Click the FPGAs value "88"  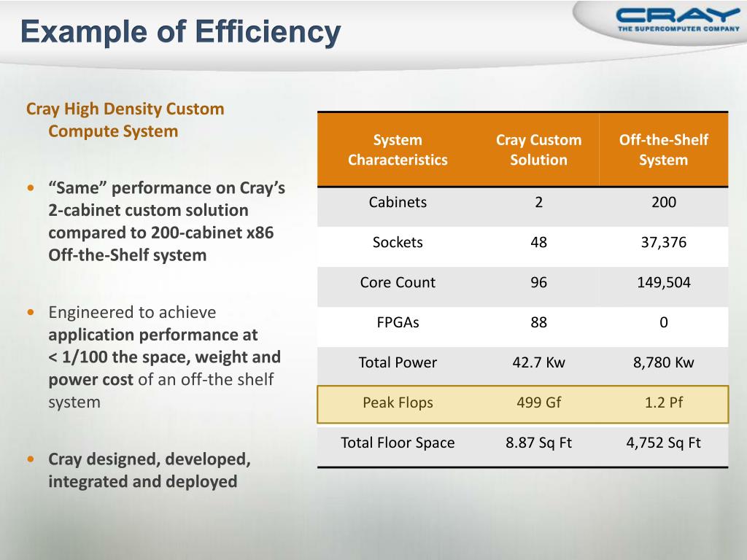click(539, 322)
